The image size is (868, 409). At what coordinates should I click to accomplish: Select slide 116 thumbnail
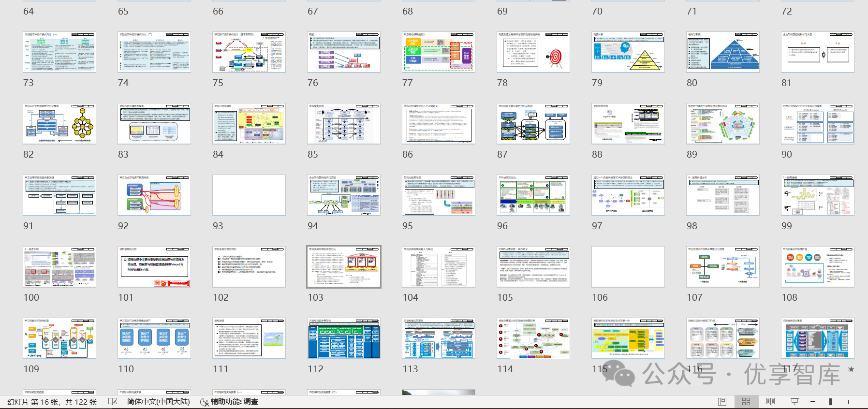[723, 338]
